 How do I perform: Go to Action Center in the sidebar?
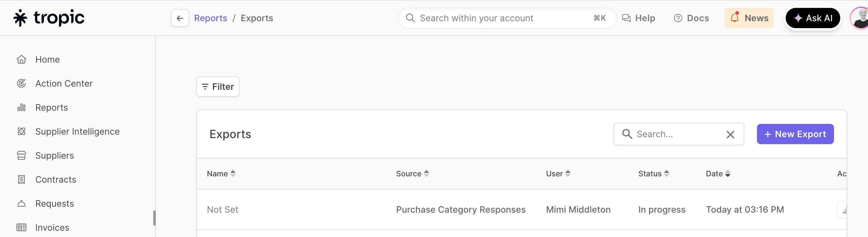tap(64, 83)
